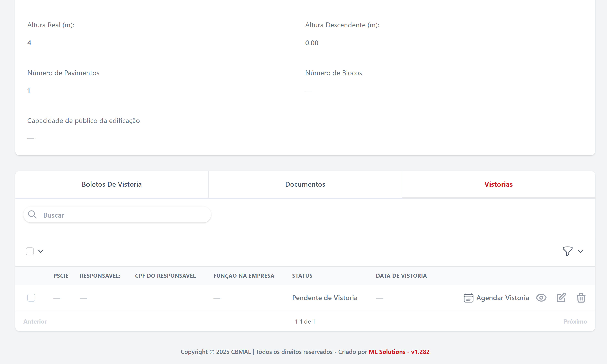Select the Vistorias tab
This screenshot has height=364, width=607.
coord(498,184)
